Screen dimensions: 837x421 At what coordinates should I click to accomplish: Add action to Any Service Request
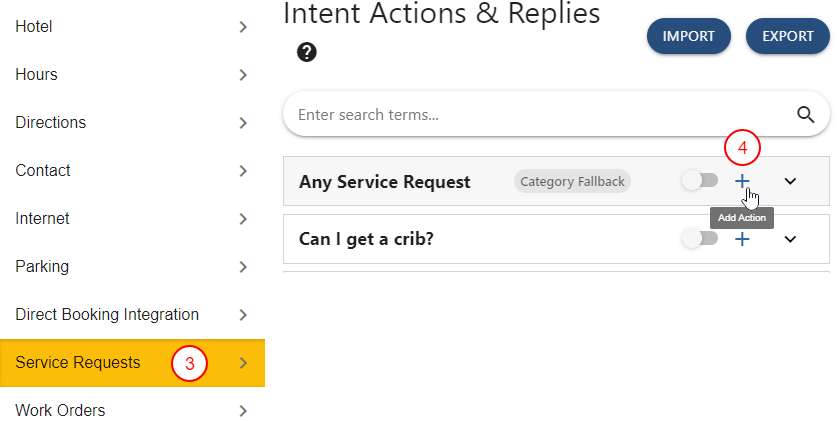pos(742,181)
